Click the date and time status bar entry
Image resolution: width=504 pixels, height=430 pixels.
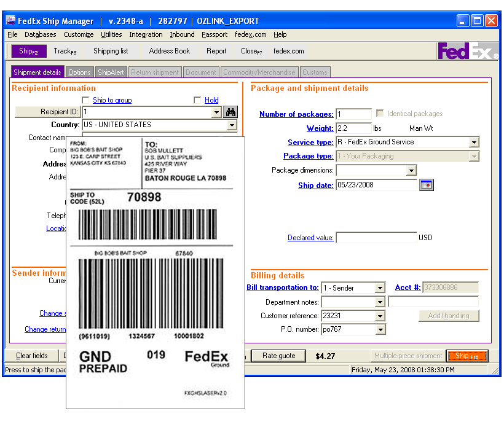point(403,370)
